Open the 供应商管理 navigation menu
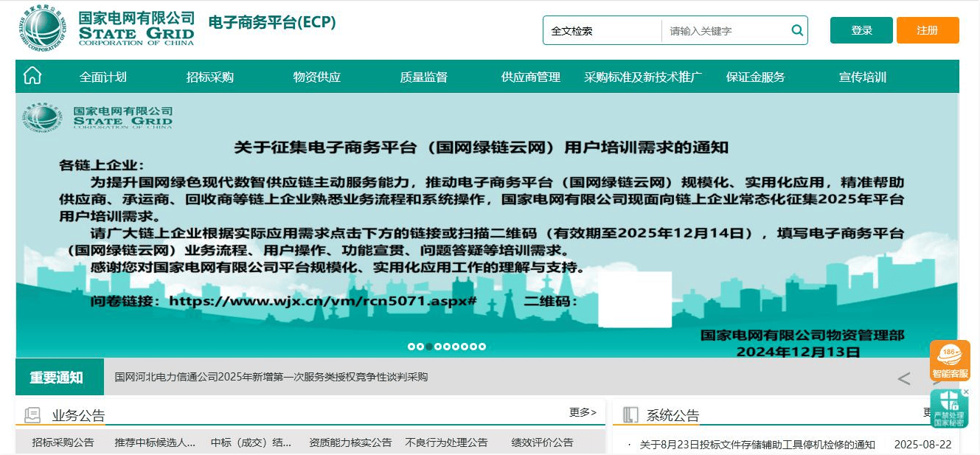This screenshot has height=455, width=980. tap(530, 77)
